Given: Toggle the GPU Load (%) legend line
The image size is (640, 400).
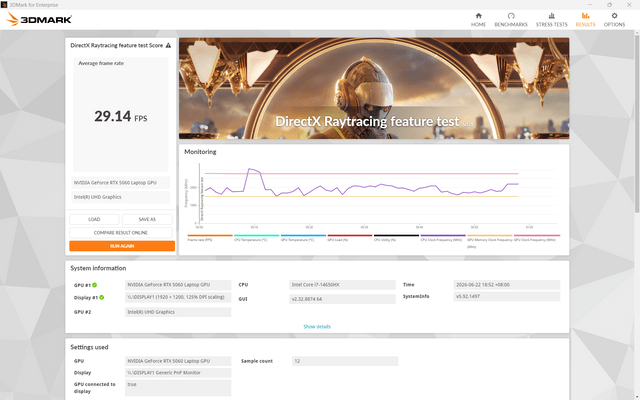Looking at the screenshot, I should pos(350,238).
